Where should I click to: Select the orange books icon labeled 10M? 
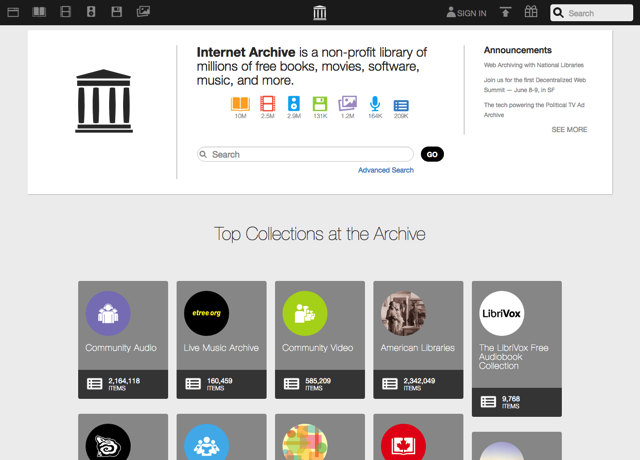(x=240, y=104)
